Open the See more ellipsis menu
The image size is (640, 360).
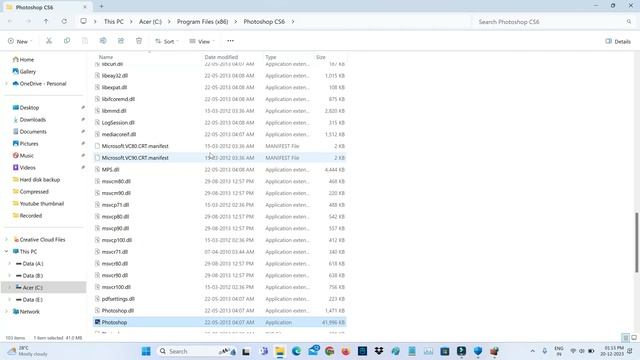(x=230, y=41)
